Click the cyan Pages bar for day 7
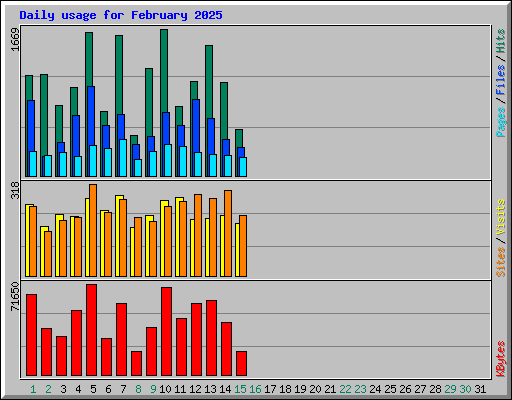The image size is (512, 400). click(123, 158)
